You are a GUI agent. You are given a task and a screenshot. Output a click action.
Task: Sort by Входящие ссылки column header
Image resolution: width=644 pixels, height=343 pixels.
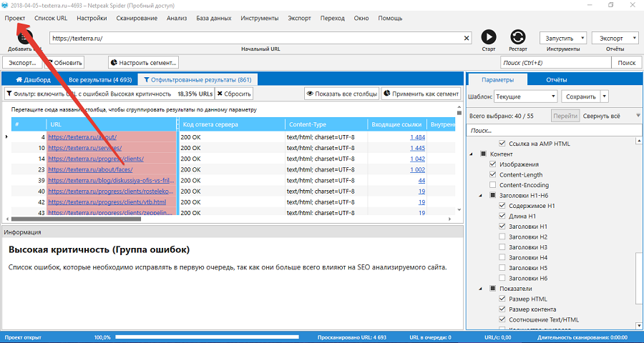[397, 124]
